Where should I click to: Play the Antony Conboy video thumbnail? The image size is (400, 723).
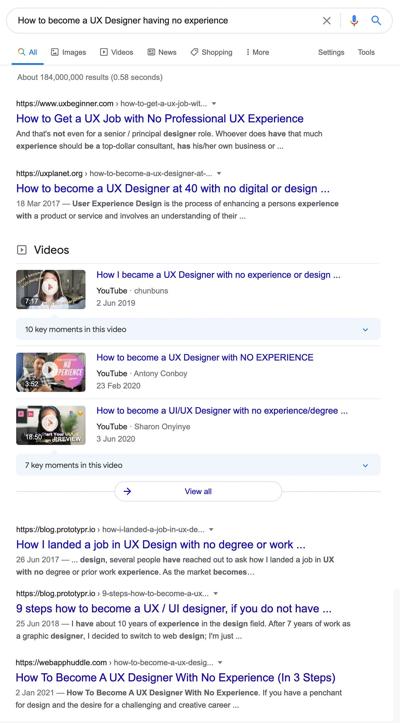pos(51,372)
